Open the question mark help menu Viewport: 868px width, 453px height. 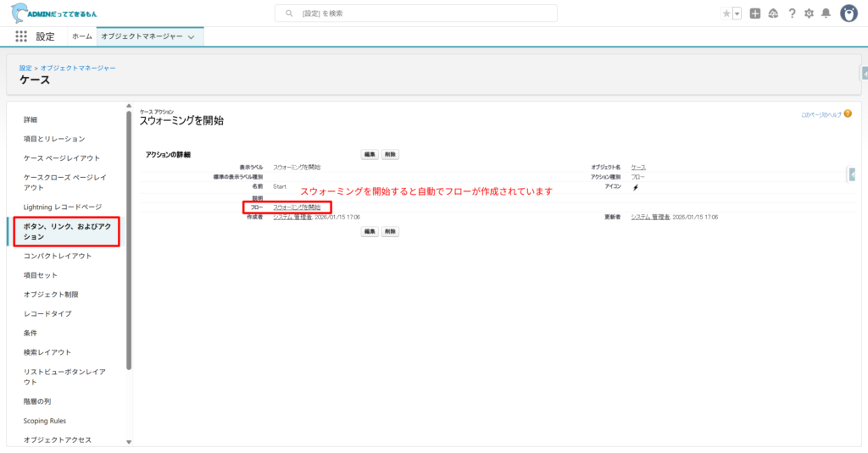[792, 14]
